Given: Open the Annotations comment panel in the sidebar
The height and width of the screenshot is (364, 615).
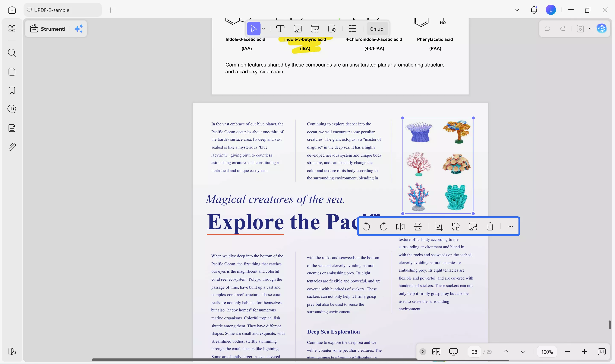Looking at the screenshot, I should [12, 109].
